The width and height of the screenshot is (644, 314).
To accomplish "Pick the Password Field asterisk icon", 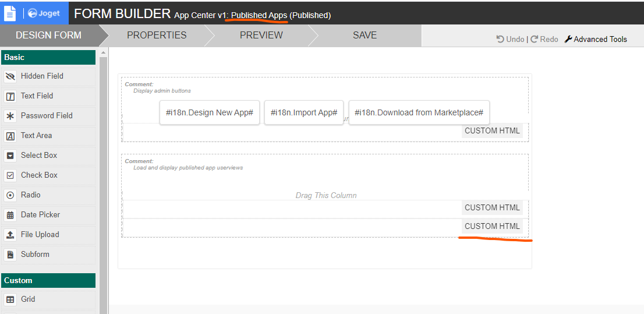I will pyautogui.click(x=10, y=116).
